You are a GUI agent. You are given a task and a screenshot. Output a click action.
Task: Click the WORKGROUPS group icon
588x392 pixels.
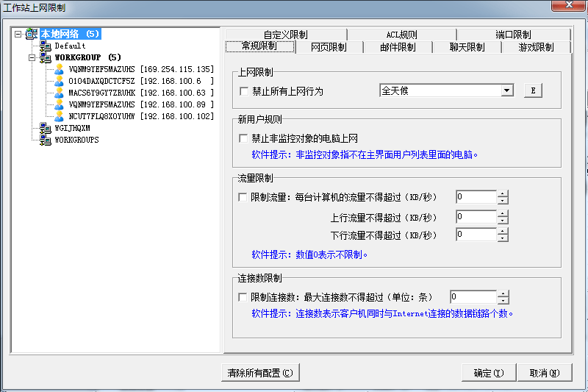pos(46,140)
